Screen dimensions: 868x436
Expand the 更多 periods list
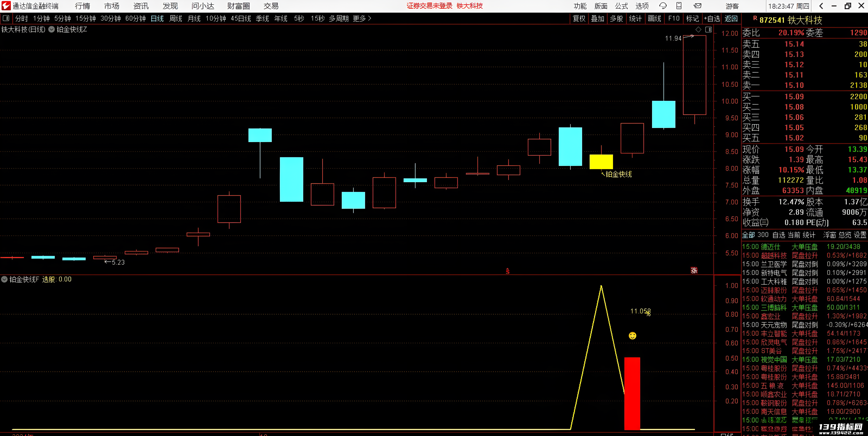pos(362,18)
